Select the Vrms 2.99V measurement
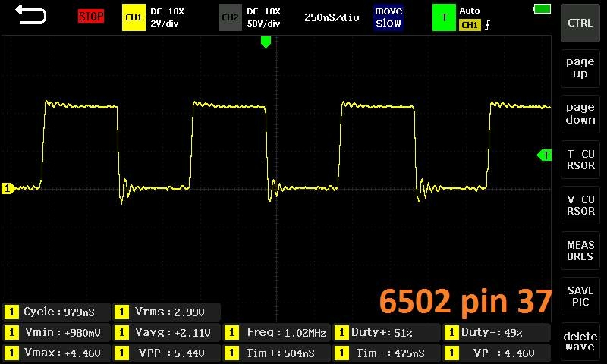This screenshot has height=364, width=607. pyautogui.click(x=166, y=312)
